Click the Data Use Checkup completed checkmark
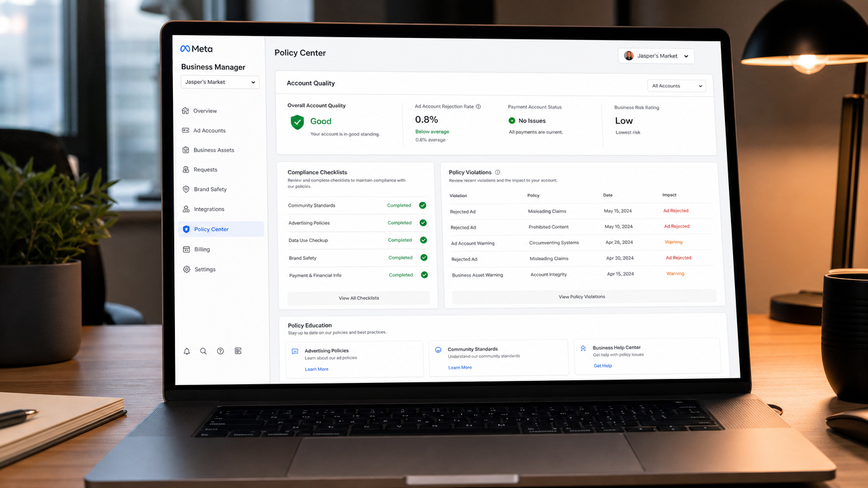The height and width of the screenshot is (488, 868). click(423, 240)
